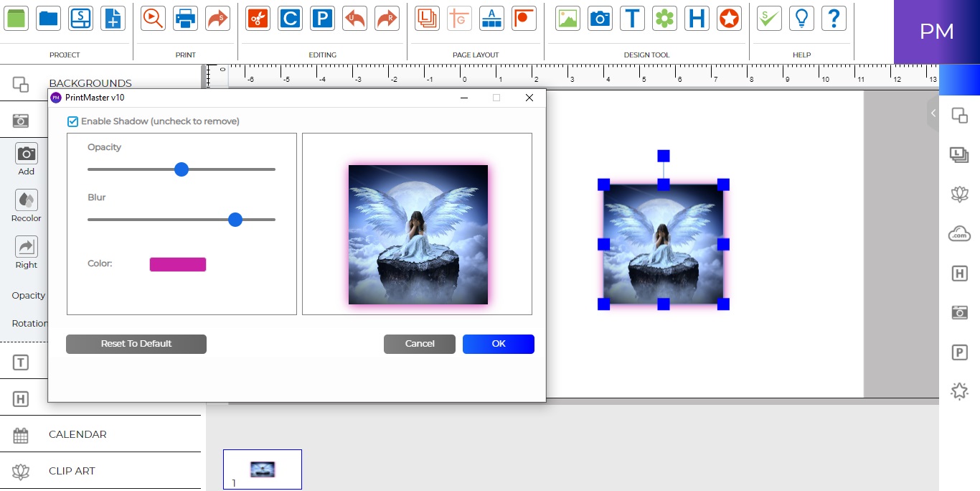Cut selection with the scissors icon

[258, 18]
